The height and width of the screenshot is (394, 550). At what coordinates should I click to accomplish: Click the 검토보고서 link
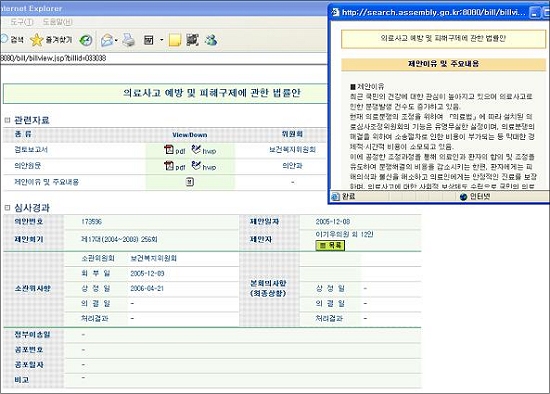click(31, 149)
